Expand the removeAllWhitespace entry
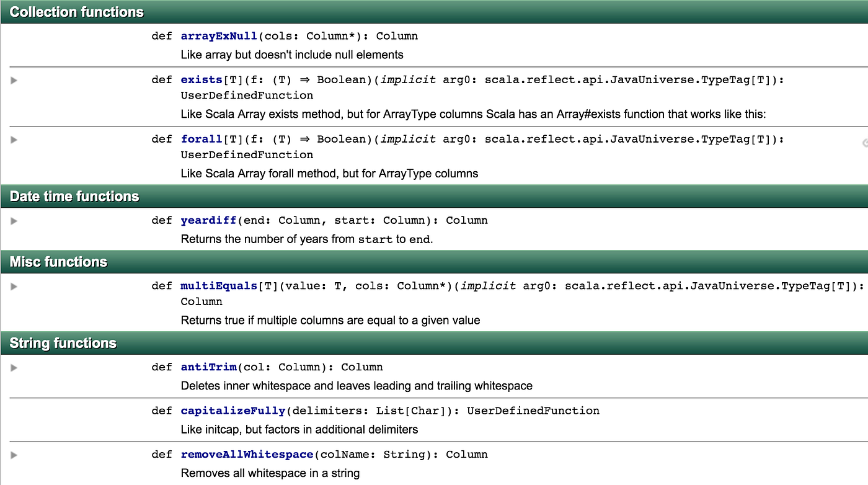This screenshot has width=868, height=485. [13, 455]
